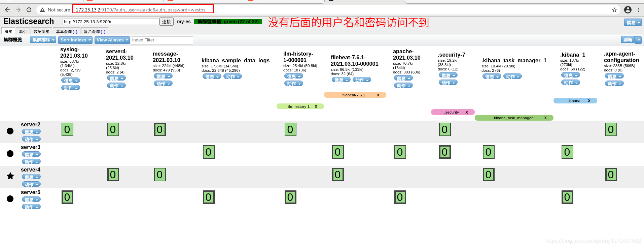Open 动作 dropdown for server4 node
This screenshot has height=247, width=644.
pyautogui.click(x=31, y=184)
